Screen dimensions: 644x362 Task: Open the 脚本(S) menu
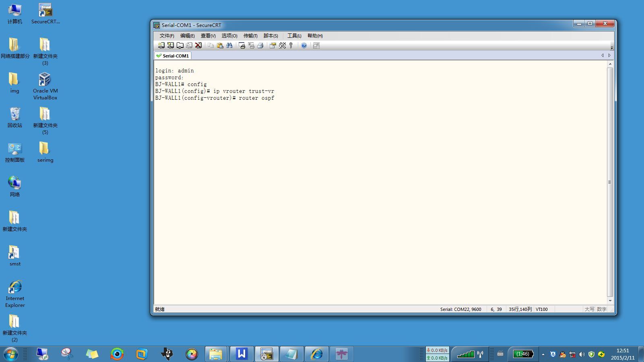click(270, 36)
